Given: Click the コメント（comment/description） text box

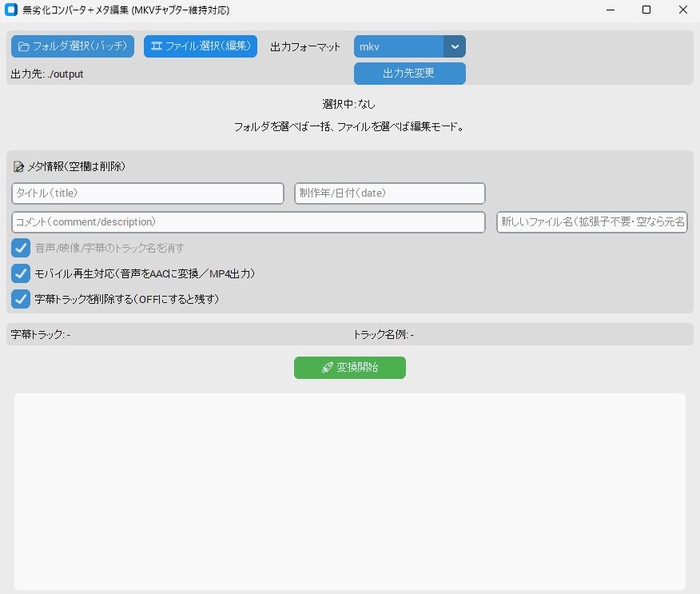Looking at the screenshot, I should pos(248,221).
